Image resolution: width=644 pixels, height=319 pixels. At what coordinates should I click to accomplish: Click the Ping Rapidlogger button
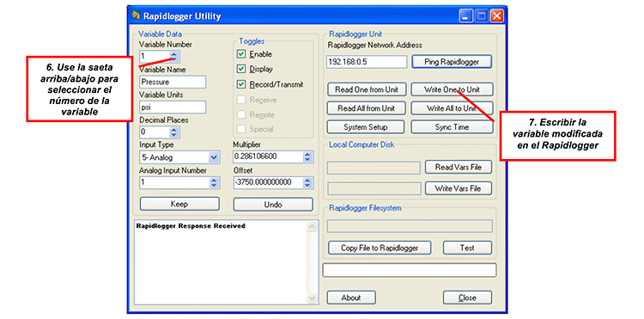pyautogui.click(x=452, y=62)
